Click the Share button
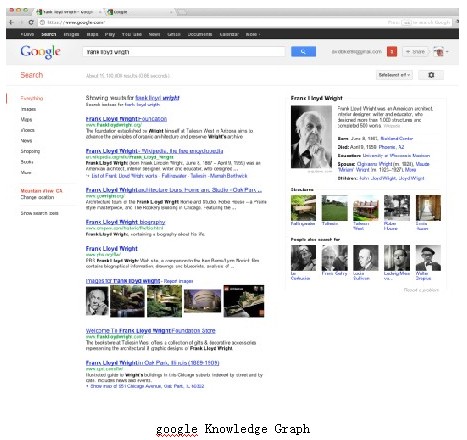Viewport: 467px width, 440px height. pyautogui.click(x=415, y=52)
